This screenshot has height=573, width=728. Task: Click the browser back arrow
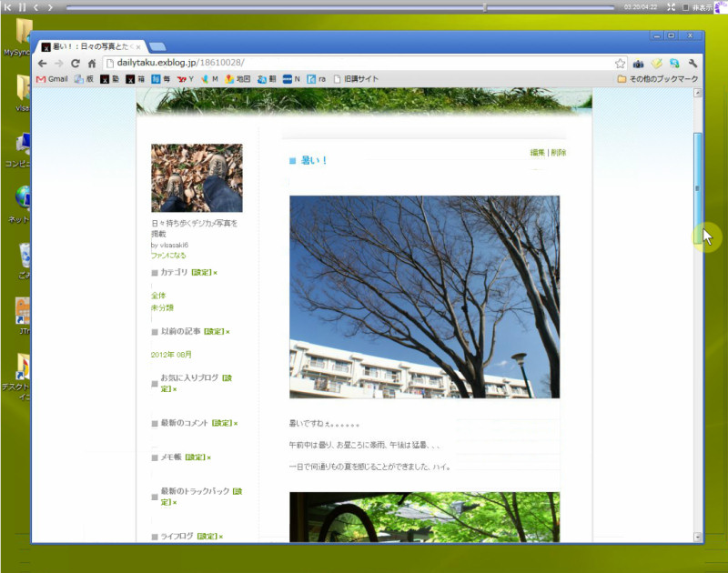pos(42,64)
